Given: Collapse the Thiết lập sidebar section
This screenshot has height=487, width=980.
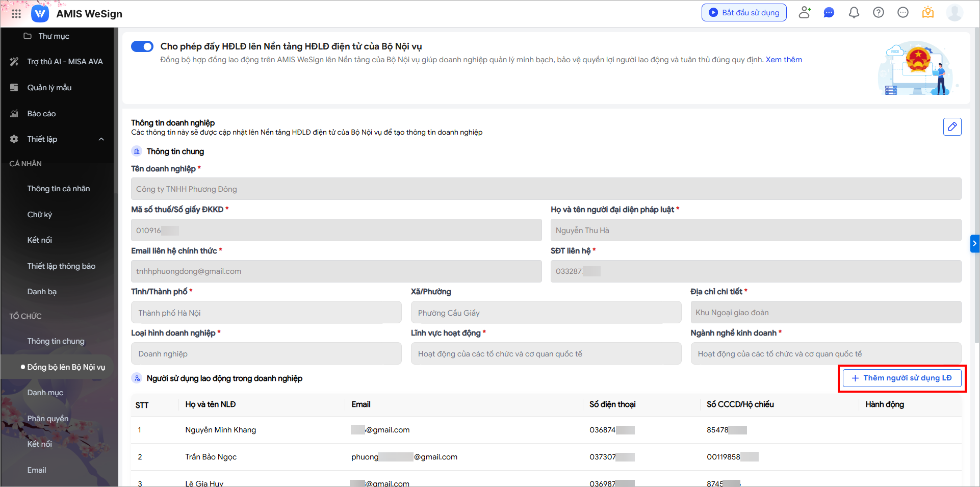Looking at the screenshot, I should 101,139.
